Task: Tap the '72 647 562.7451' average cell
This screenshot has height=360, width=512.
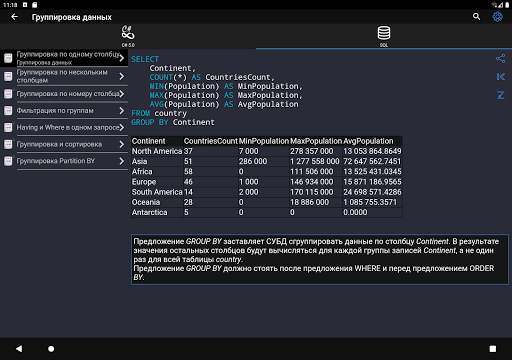Action: [x=372, y=161]
